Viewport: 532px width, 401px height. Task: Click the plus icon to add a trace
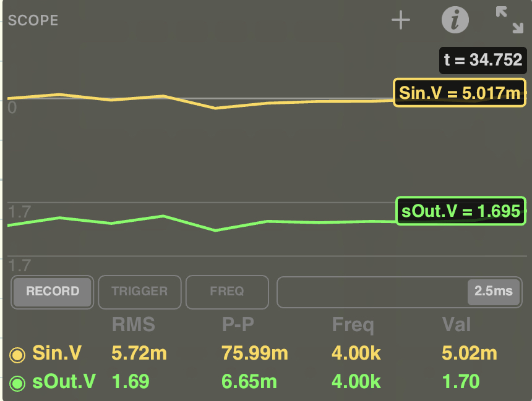click(x=401, y=20)
